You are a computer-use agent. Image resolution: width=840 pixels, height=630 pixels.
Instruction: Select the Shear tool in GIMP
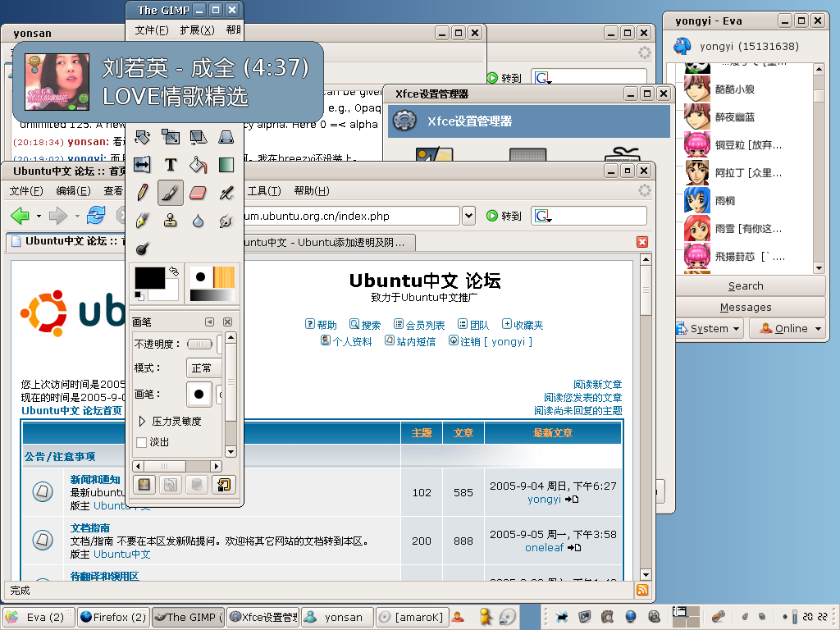199,137
